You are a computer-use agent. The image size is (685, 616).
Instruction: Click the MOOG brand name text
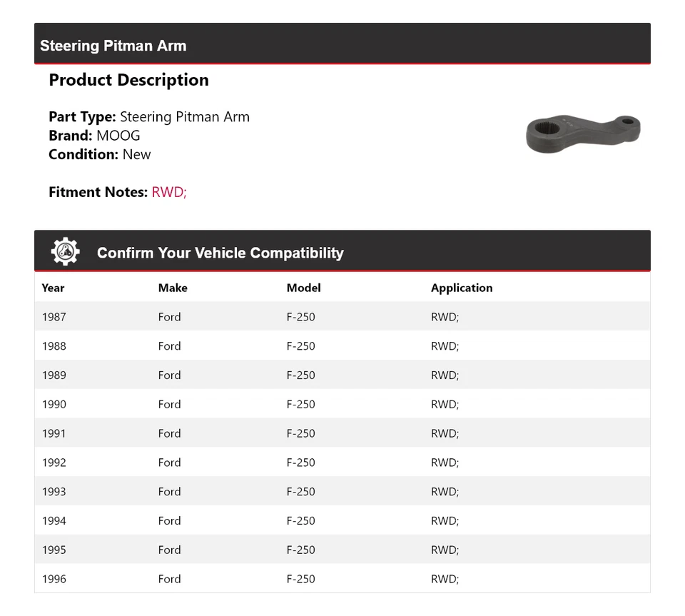tap(118, 136)
